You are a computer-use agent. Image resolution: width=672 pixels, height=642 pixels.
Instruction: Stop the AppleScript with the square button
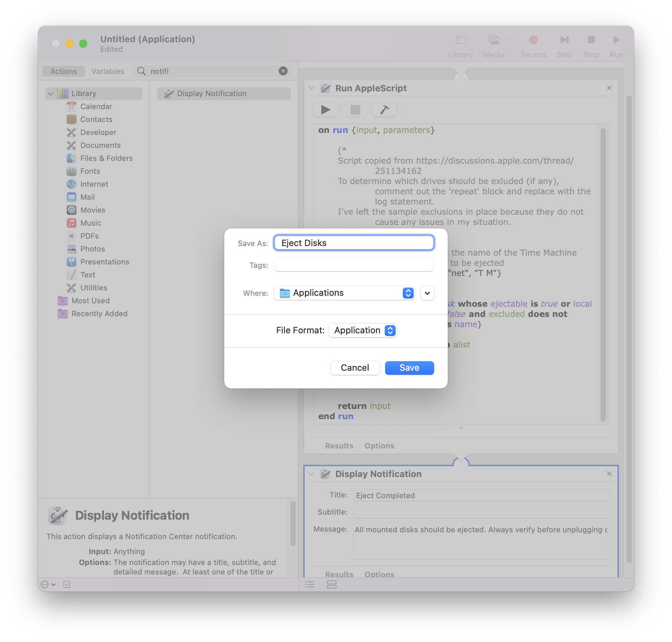point(355,110)
